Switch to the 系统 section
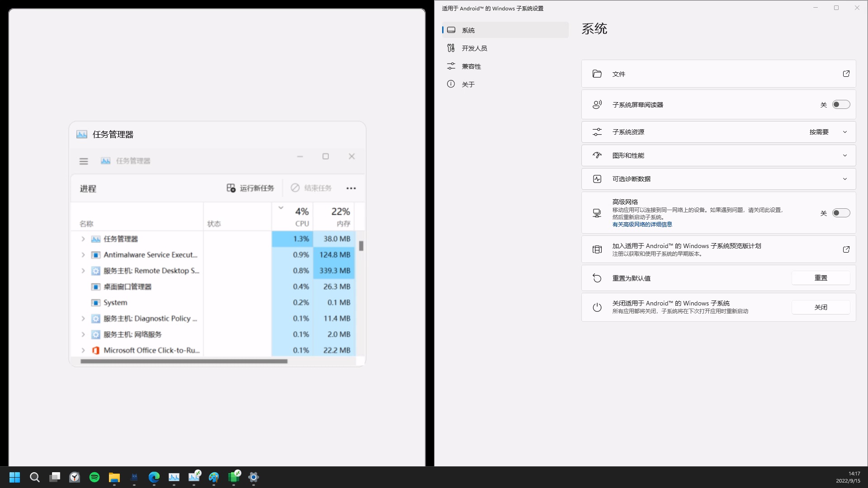 click(469, 30)
